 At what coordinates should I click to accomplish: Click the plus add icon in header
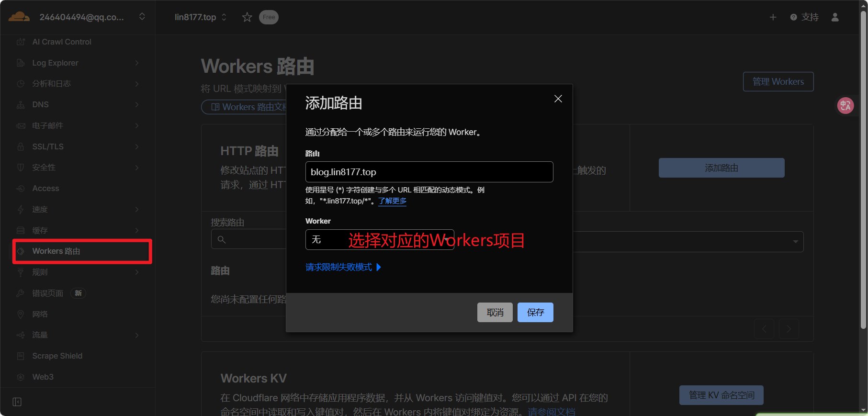773,17
